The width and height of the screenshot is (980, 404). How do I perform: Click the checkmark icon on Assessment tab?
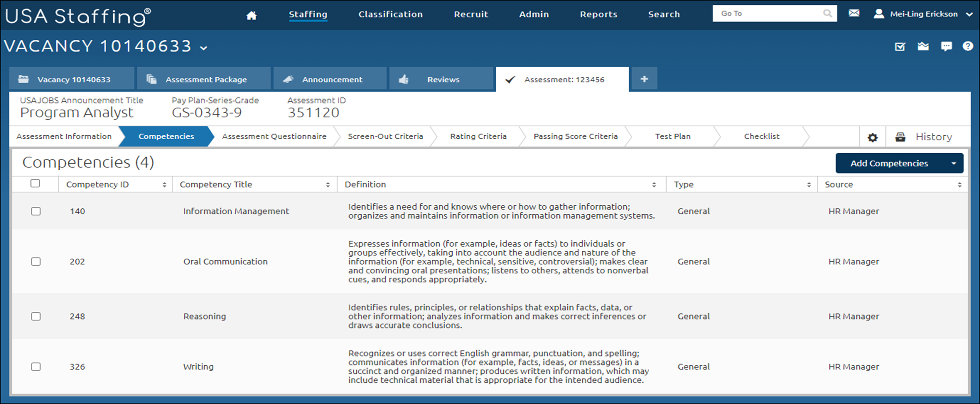[x=510, y=79]
